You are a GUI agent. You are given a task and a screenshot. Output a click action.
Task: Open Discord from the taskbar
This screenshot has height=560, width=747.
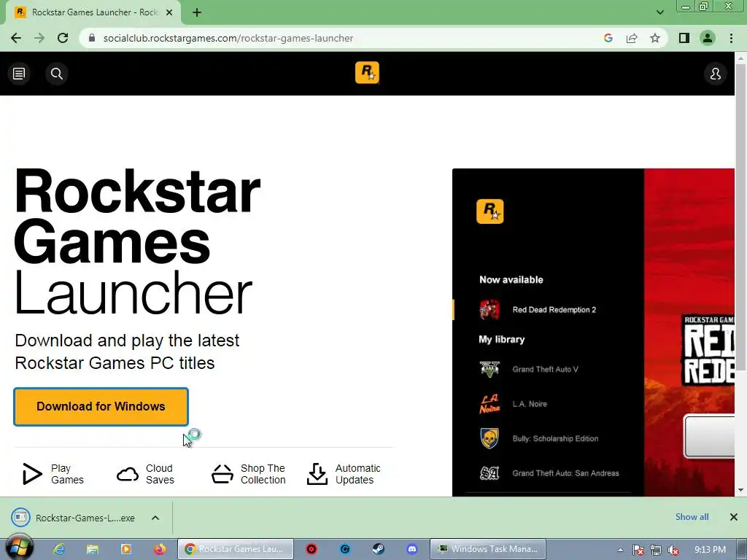coord(412,549)
